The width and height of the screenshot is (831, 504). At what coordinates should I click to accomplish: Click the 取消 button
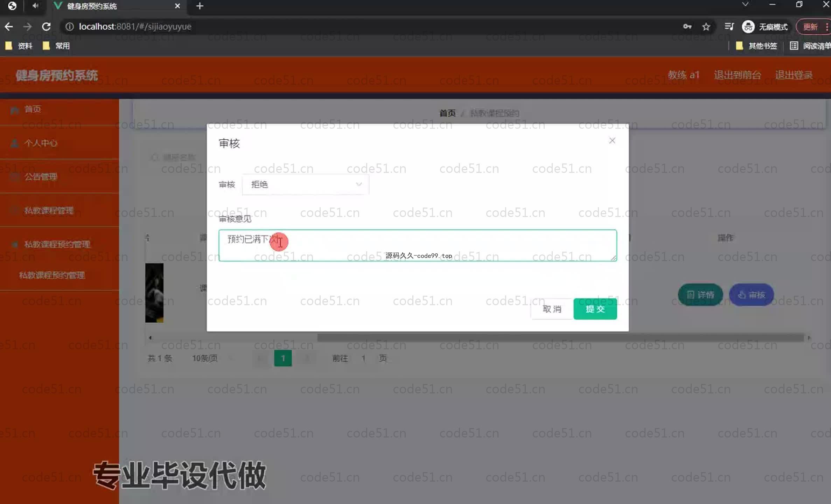tap(552, 309)
